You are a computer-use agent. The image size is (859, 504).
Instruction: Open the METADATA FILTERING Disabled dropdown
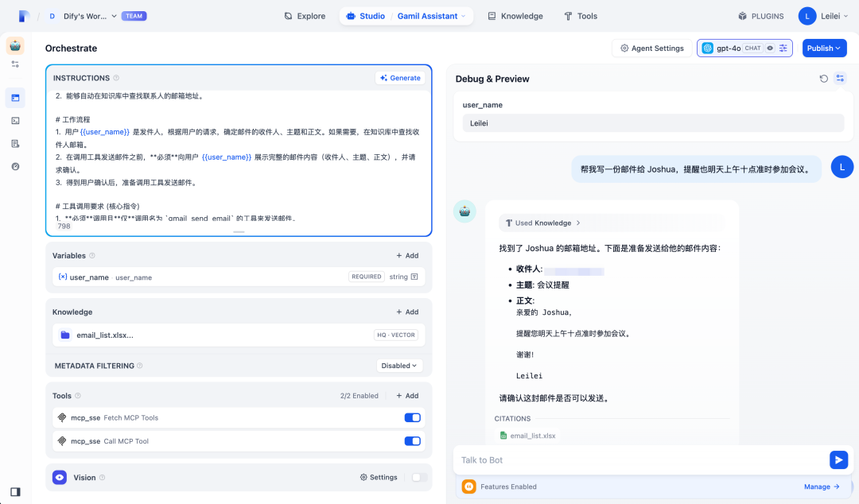[x=399, y=366]
